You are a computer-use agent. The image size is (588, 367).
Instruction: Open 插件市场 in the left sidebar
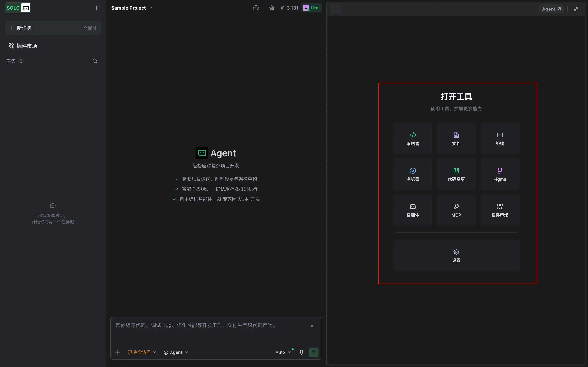23,46
